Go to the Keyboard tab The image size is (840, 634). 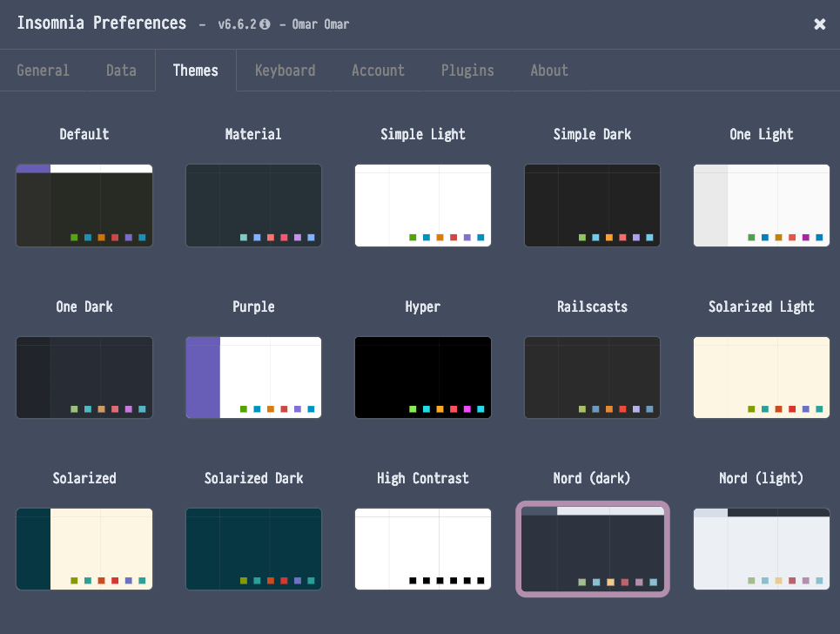(x=285, y=71)
